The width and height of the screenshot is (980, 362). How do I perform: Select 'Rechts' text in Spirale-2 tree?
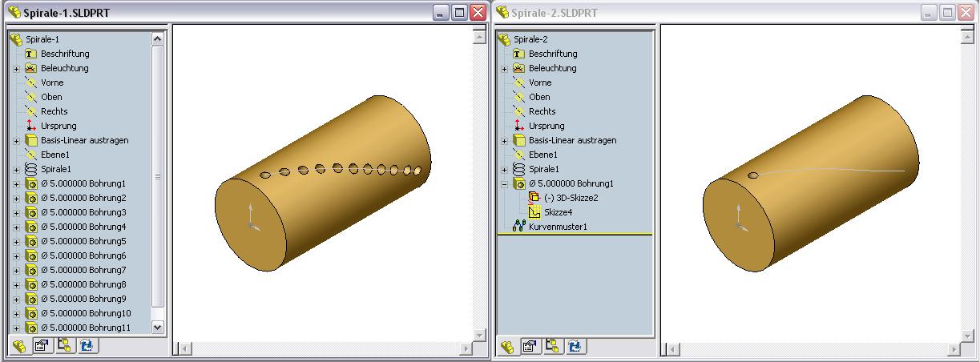coord(542,111)
